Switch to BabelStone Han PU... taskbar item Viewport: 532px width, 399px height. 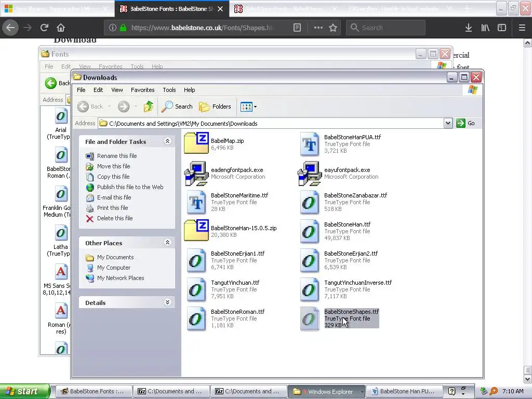[x=403, y=391]
